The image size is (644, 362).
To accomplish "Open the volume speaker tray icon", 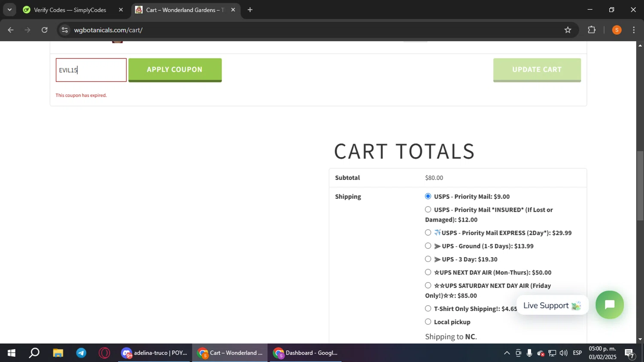I will tap(563, 353).
